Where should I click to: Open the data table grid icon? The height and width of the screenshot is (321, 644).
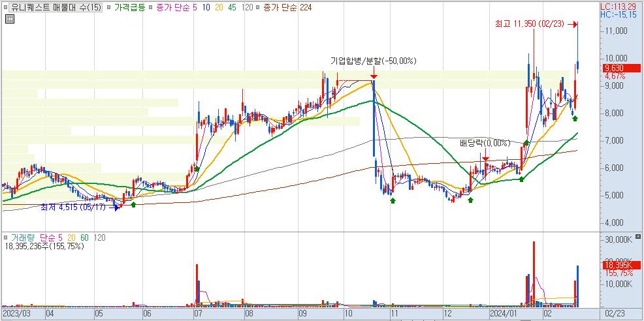click(10, 18)
